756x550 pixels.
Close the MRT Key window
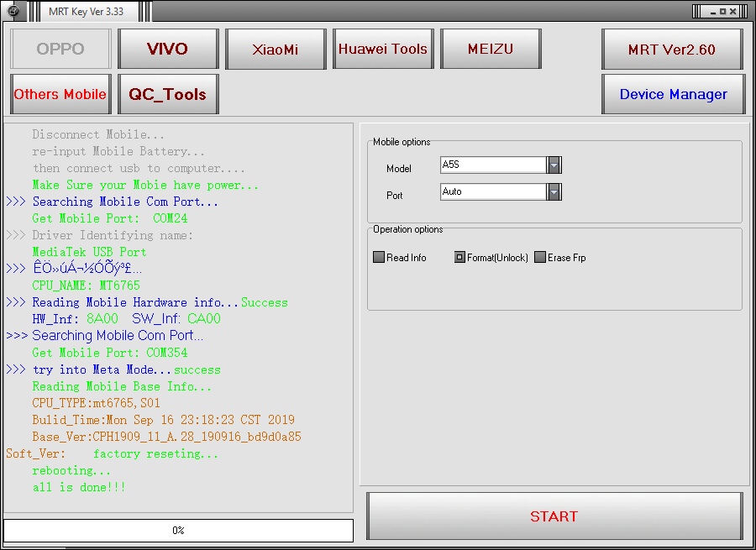732,12
